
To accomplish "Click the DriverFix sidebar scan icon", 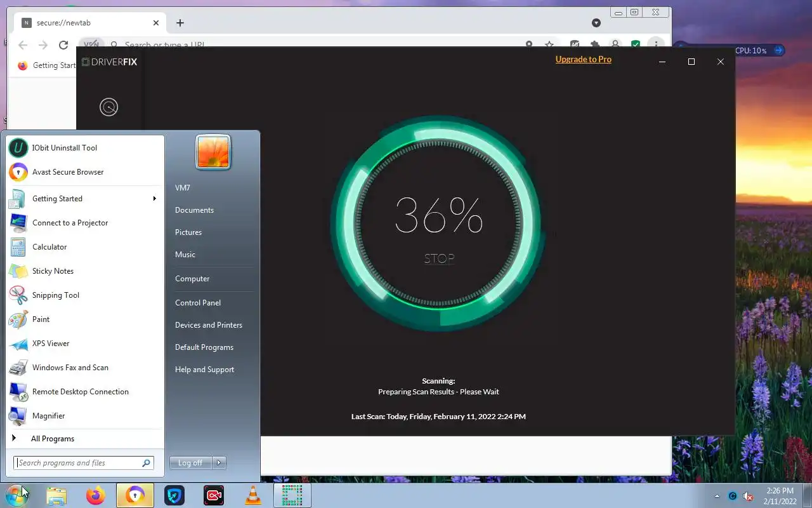I will (109, 107).
